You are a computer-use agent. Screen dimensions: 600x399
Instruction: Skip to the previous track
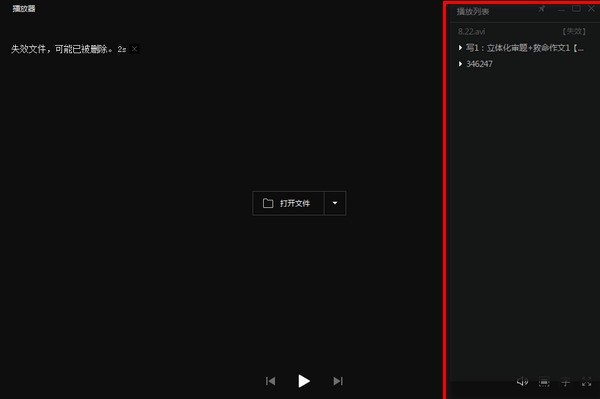[271, 381]
